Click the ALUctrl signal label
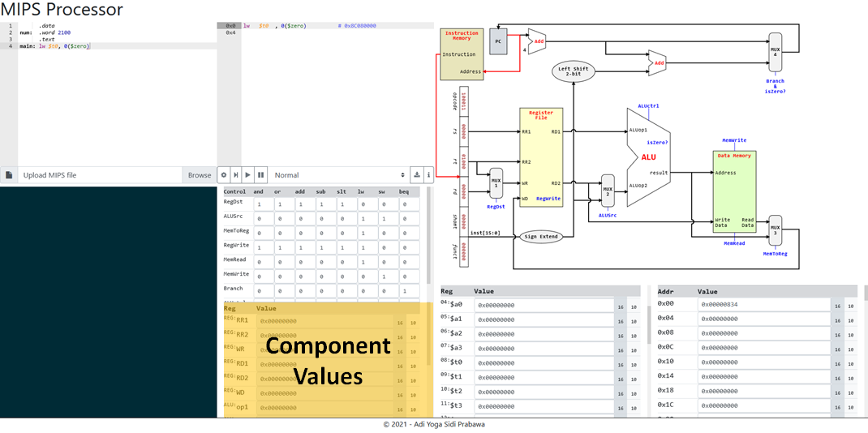 pyautogui.click(x=648, y=105)
